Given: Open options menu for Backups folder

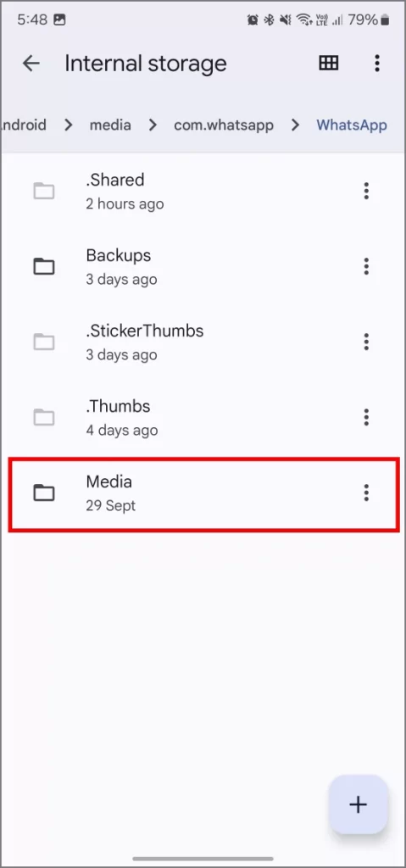Looking at the screenshot, I should (x=365, y=266).
